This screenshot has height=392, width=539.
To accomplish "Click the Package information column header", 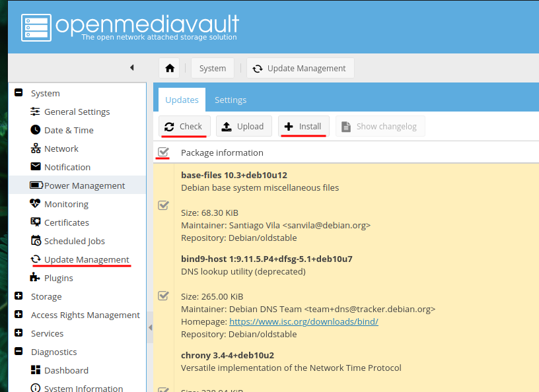I will (222, 152).
